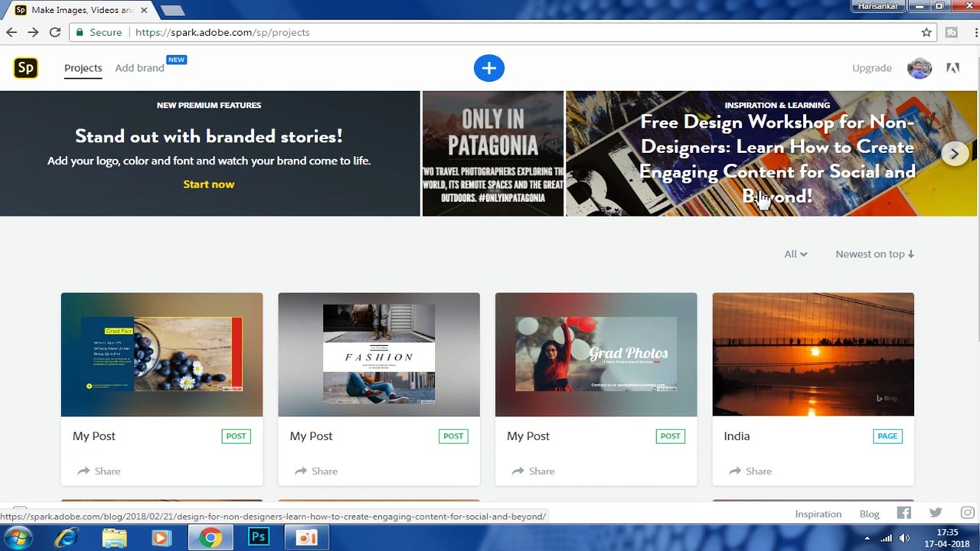Open the India sunset page thumbnail
Viewport: 980px width, 551px height.
point(813,354)
